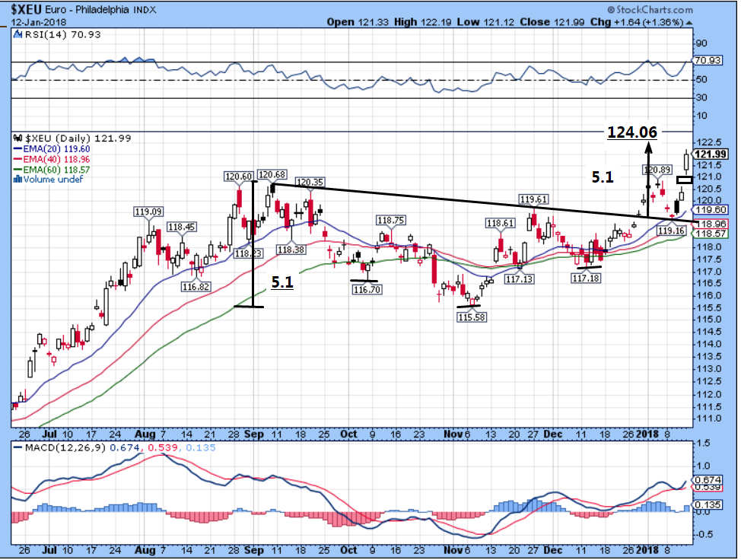Image resolution: width=741 pixels, height=560 pixels.
Task: Click the 119.16 price label
Action: (671, 231)
